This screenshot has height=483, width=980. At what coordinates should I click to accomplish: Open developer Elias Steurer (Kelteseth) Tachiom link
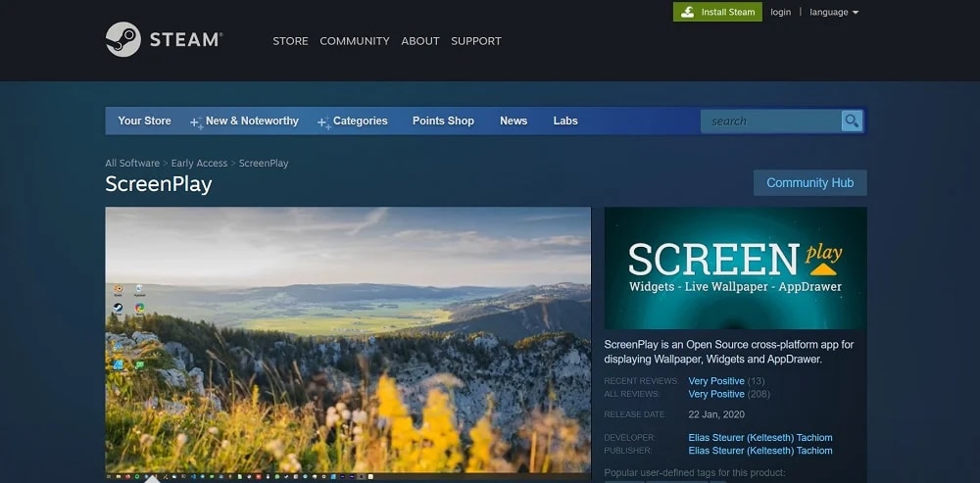760,437
